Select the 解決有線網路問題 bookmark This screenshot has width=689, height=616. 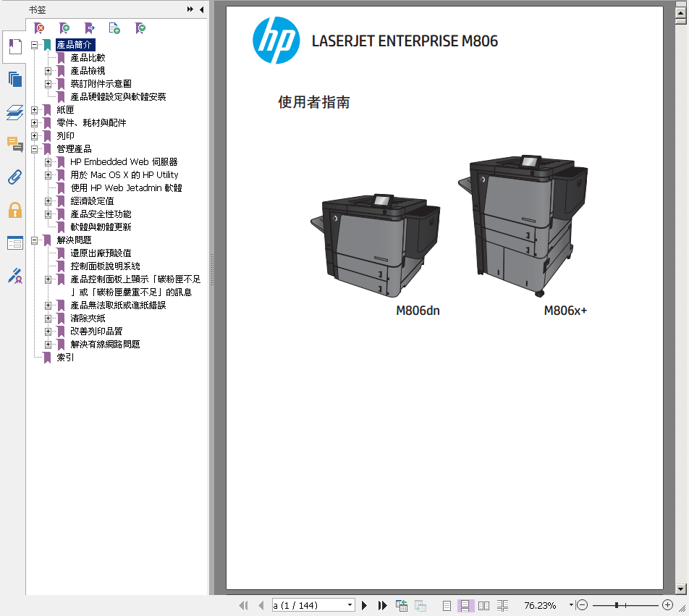click(x=105, y=345)
